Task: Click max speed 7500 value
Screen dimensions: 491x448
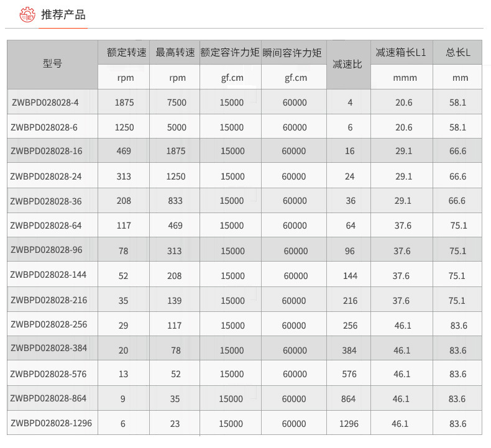Action: click(177, 103)
